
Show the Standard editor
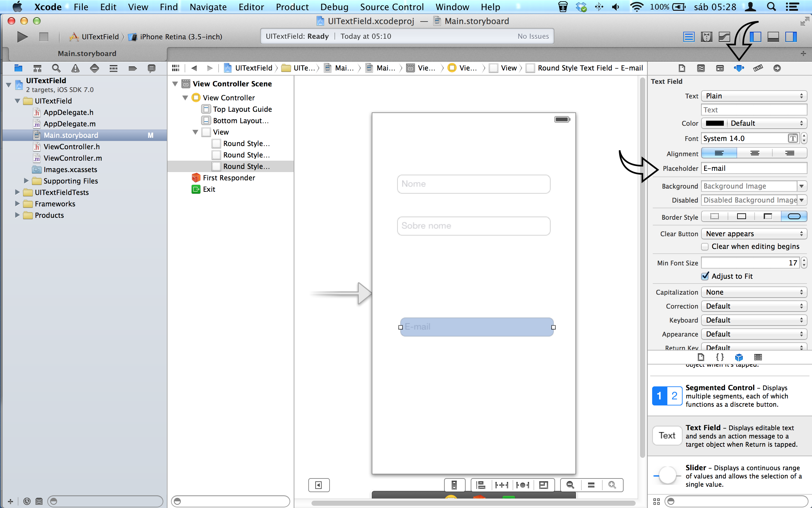(x=689, y=37)
